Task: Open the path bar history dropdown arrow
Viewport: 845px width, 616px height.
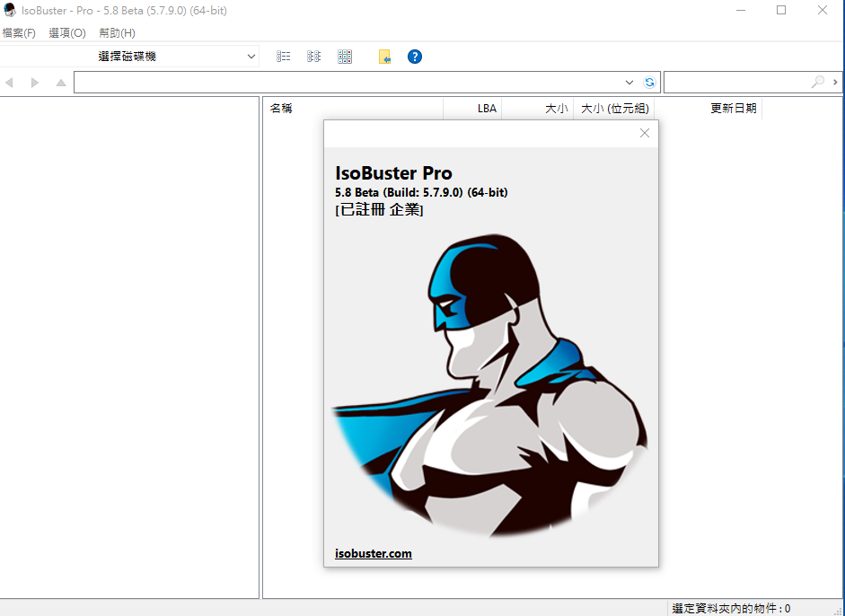Action: 629,83
